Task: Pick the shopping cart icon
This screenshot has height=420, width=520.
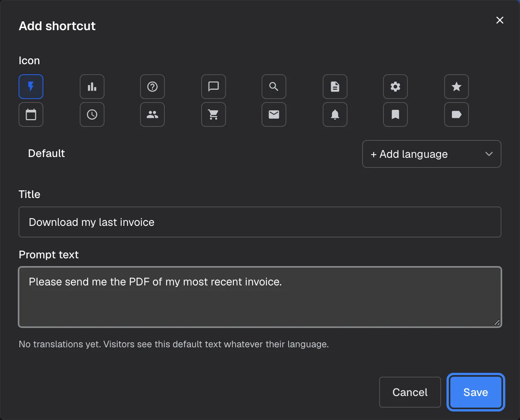Action: (214, 114)
